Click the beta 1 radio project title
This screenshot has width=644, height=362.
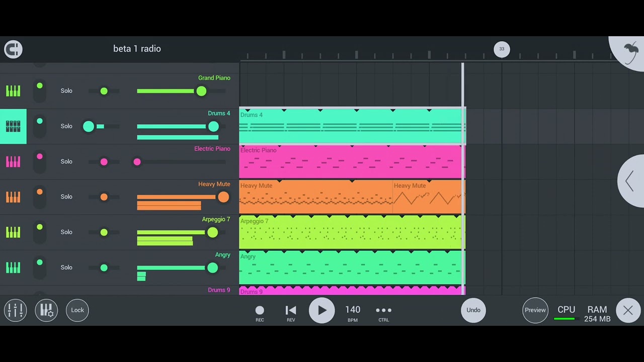tap(137, 49)
